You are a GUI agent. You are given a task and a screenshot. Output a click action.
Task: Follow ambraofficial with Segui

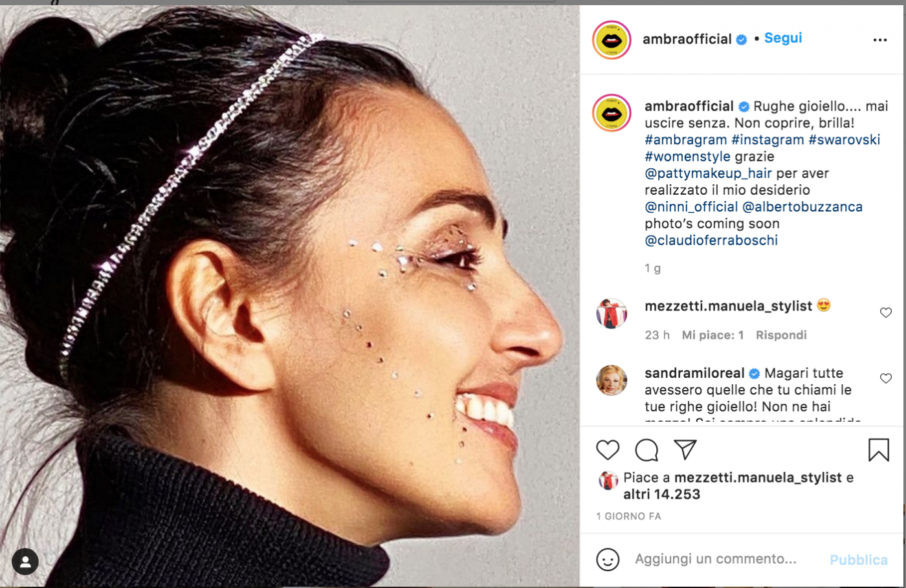(783, 38)
